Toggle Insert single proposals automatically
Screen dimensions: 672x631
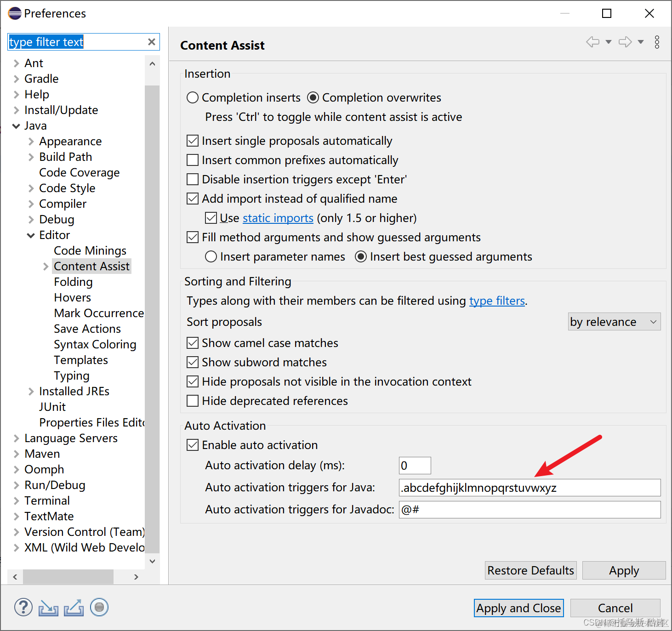[x=193, y=141]
